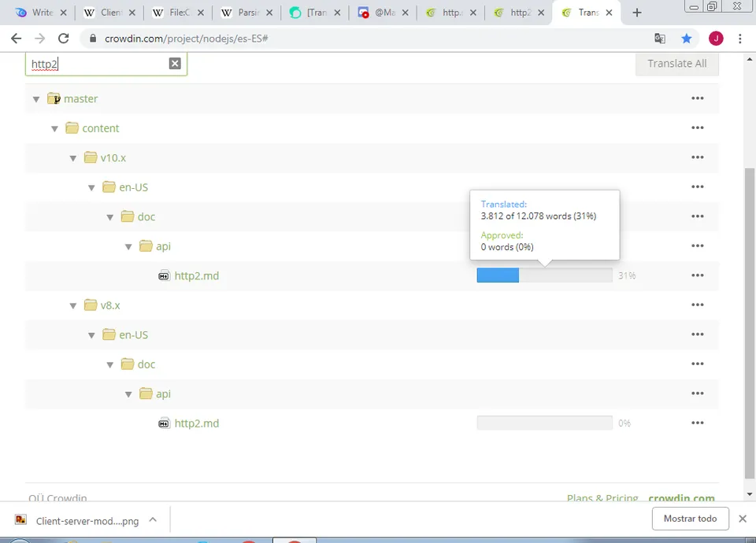The height and width of the screenshot is (543, 756).
Task: Go back to the previous page
Action: pos(16,39)
